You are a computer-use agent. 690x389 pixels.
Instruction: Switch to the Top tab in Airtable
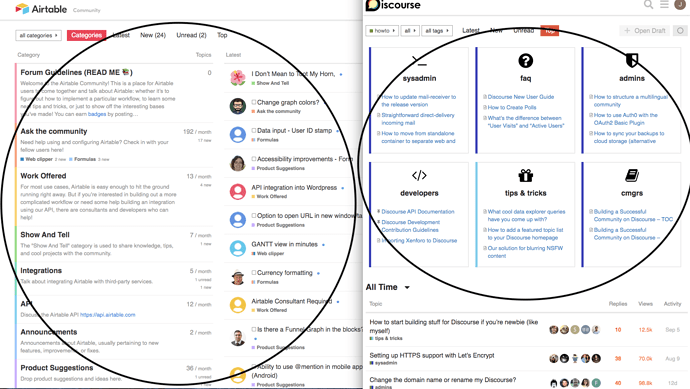tap(222, 35)
